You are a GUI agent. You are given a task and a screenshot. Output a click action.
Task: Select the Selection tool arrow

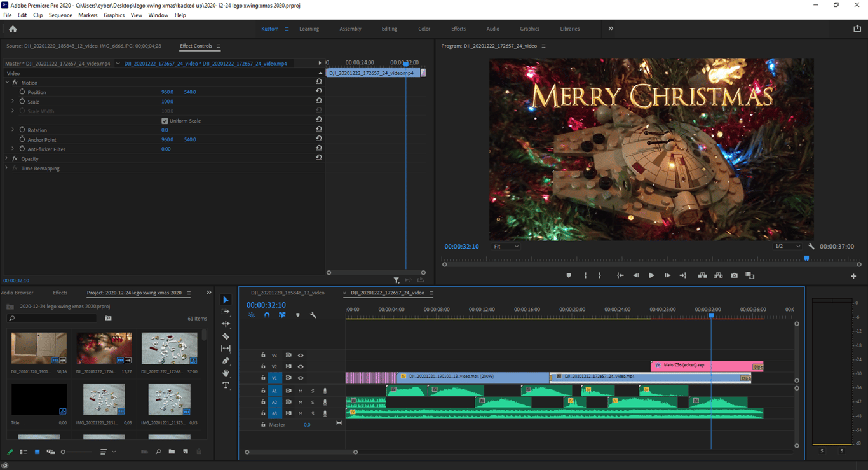point(226,300)
